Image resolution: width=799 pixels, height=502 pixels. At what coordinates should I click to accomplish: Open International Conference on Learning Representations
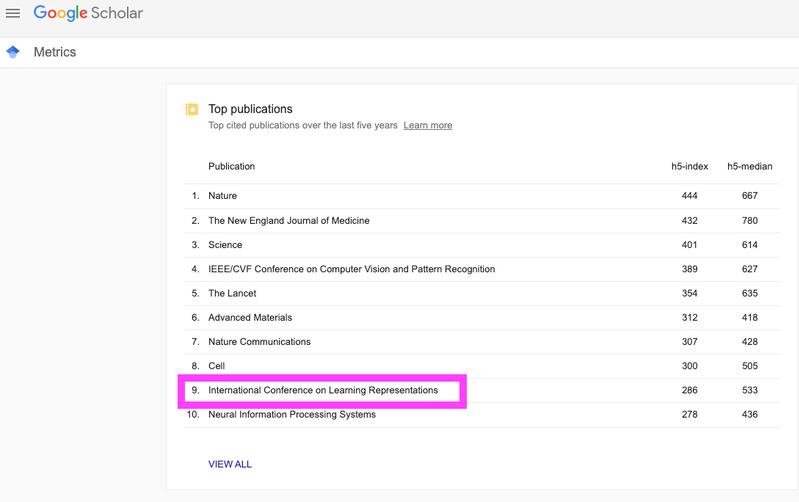[x=322, y=390]
